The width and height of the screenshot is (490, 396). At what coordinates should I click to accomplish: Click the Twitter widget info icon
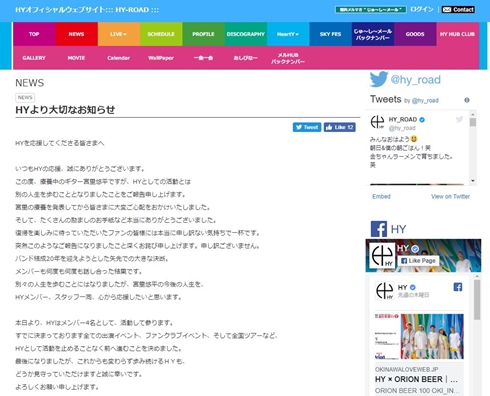467,100
